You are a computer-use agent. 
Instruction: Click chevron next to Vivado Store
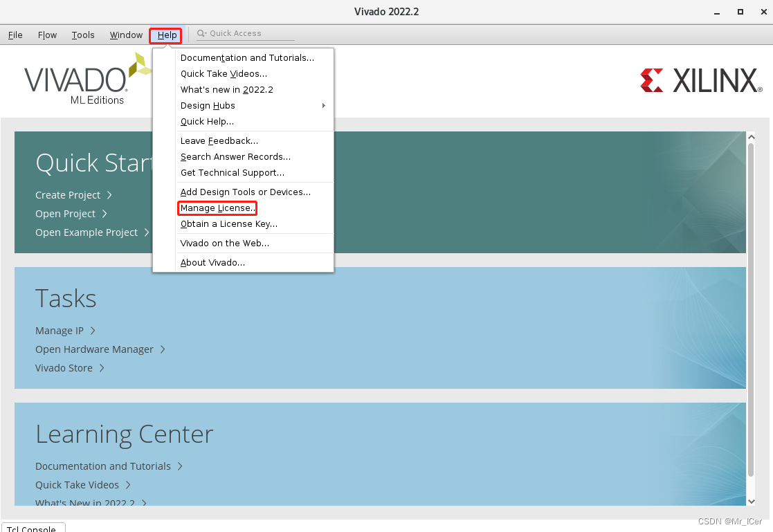102,368
